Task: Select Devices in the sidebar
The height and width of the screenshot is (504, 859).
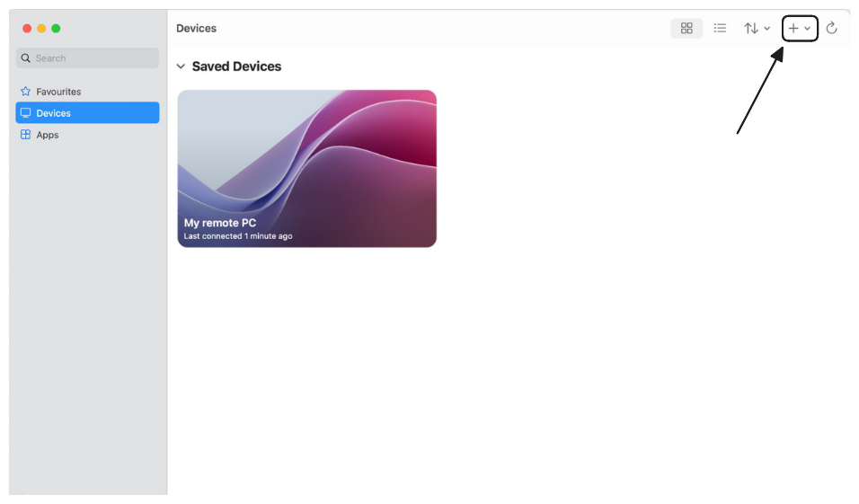Action: pos(88,113)
